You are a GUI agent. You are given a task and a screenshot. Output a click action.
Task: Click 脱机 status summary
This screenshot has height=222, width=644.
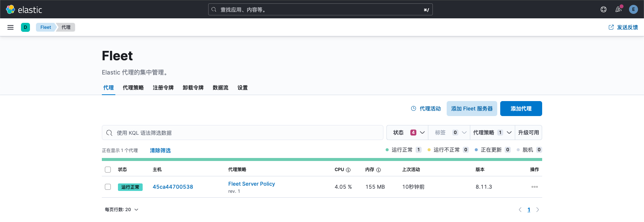coord(529,150)
